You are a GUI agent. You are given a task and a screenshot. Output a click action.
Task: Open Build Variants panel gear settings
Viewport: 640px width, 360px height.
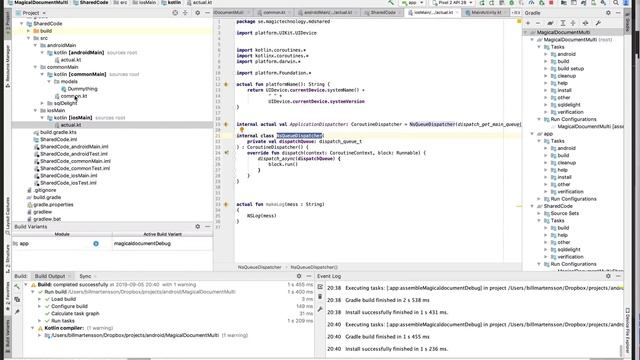pos(198,227)
